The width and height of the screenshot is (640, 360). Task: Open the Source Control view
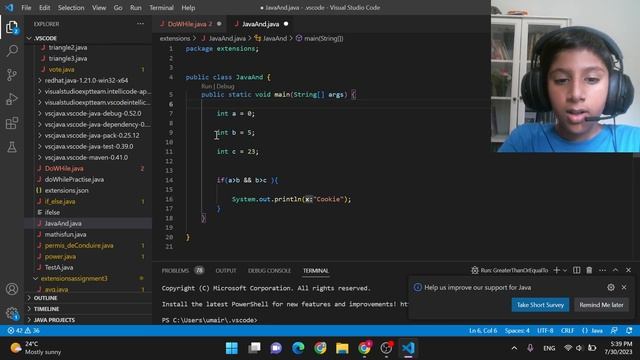coord(12,75)
